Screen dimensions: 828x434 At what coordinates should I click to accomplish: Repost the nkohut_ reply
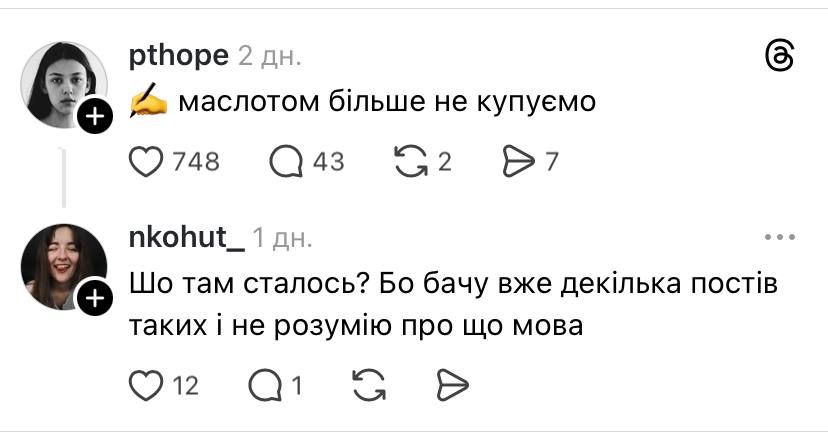(371, 385)
